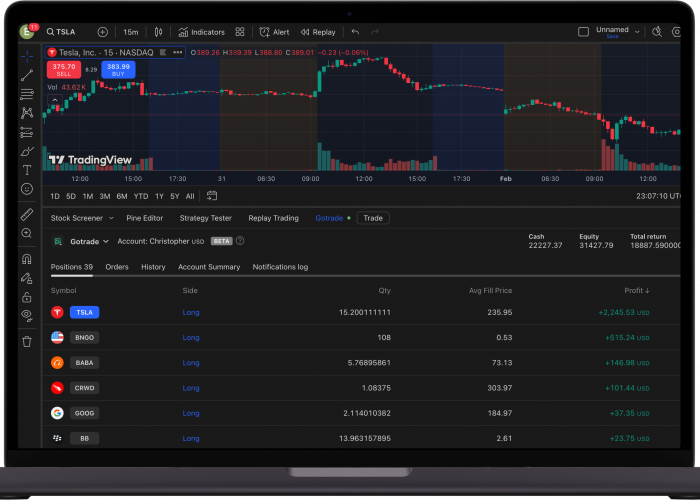Viewport: 700px width, 500px height.
Task: Select the crosshair cursor tool
Action: (x=27, y=56)
